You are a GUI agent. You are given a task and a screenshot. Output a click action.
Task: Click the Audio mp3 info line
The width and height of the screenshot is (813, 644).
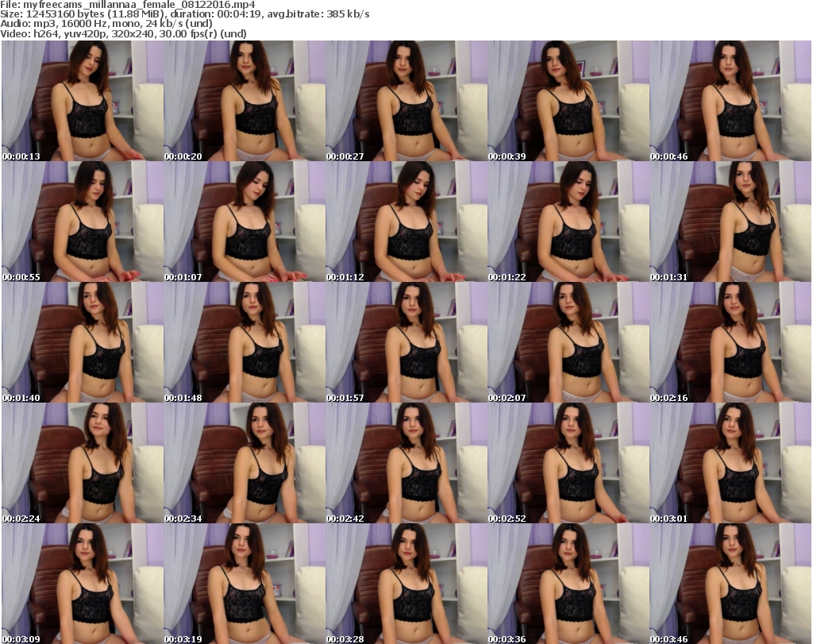(x=106, y=24)
